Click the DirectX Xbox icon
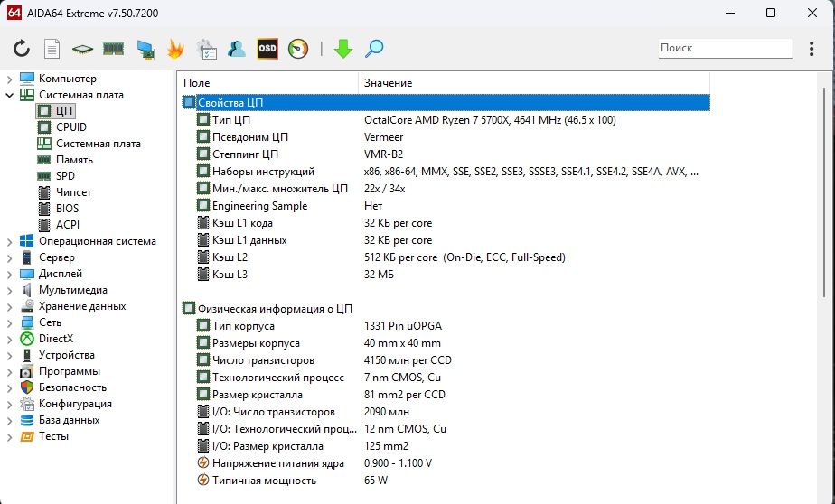 click(26, 339)
